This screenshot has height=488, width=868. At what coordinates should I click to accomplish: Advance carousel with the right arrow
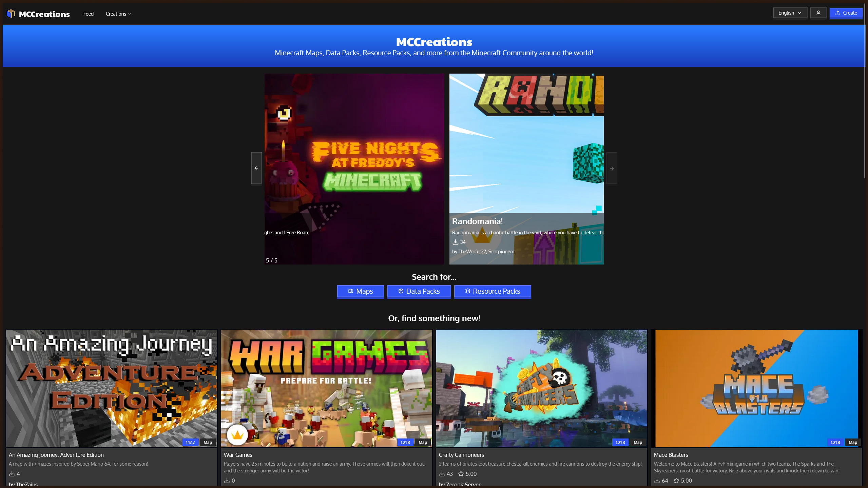(x=612, y=168)
